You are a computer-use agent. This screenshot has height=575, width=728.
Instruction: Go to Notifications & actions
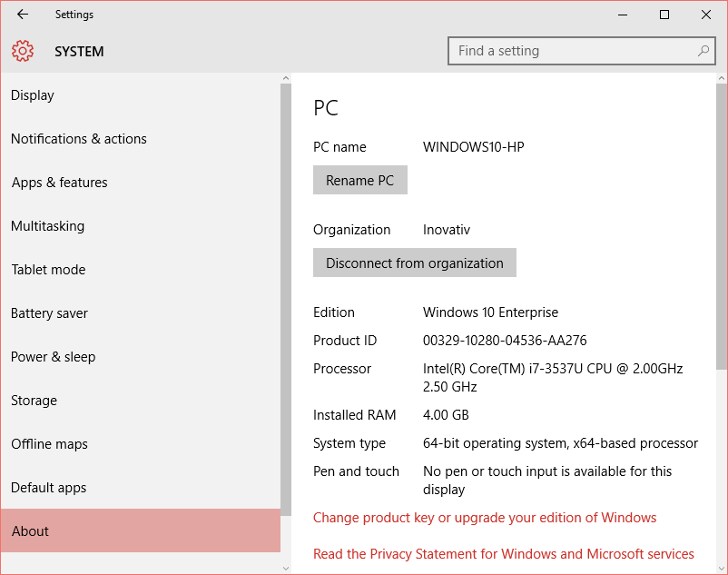click(79, 139)
